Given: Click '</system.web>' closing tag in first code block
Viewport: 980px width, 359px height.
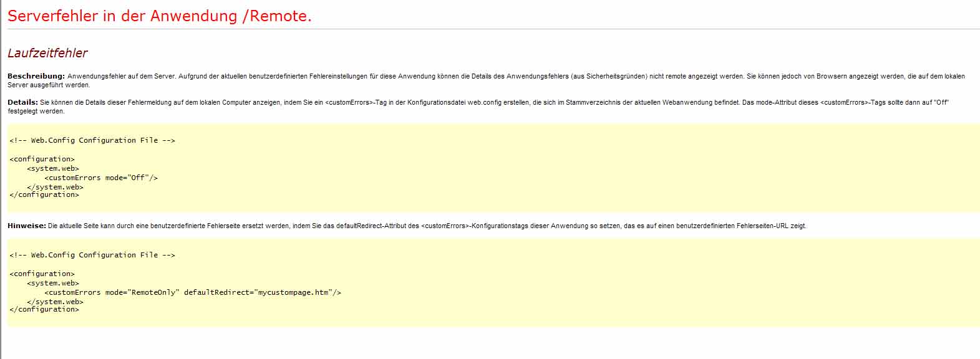Looking at the screenshot, I should pyautogui.click(x=55, y=187).
